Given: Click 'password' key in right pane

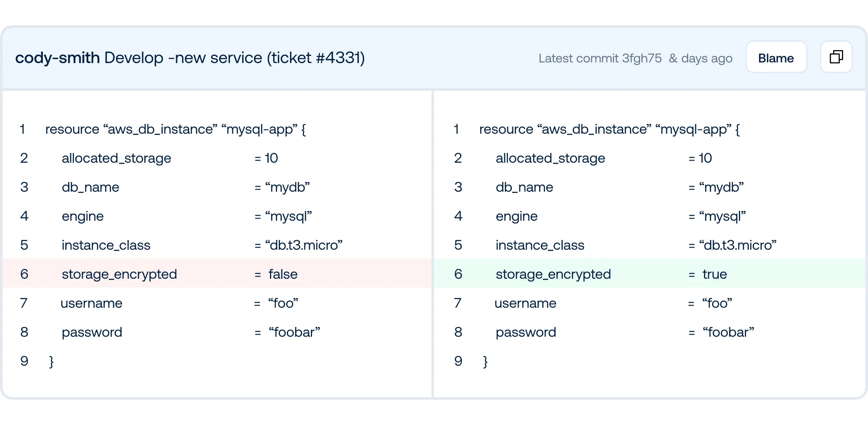Looking at the screenshot, I should (x=526, y=333).
